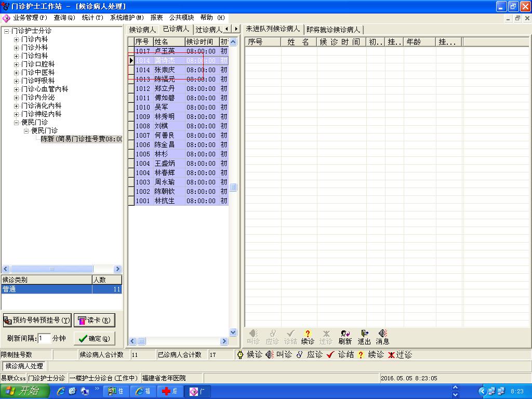
Task: Click the 姓名 column header in patient list
Action: (x=169, y=42)
